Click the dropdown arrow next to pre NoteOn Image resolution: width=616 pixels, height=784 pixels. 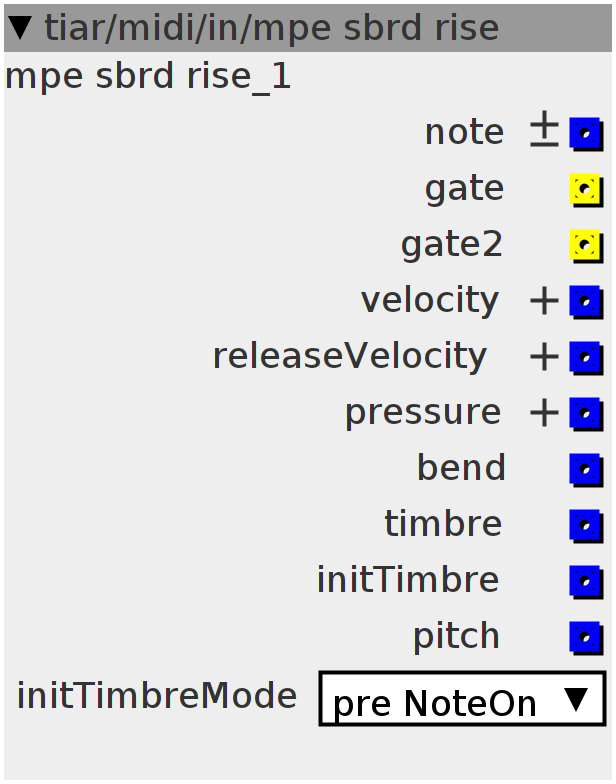click(576, 700)
